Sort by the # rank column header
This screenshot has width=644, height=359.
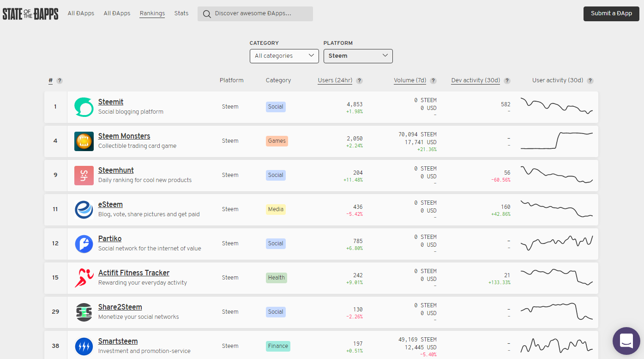(50, 81)
